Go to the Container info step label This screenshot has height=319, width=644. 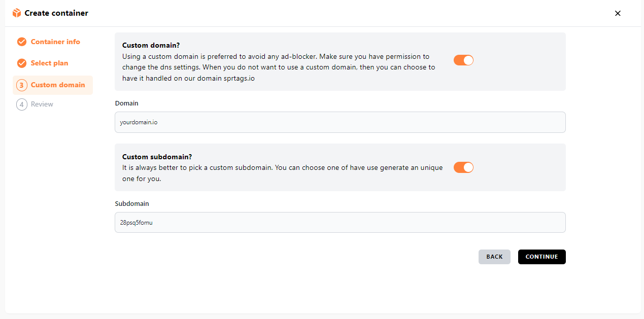pyautogui.click(x=55, y=42)
